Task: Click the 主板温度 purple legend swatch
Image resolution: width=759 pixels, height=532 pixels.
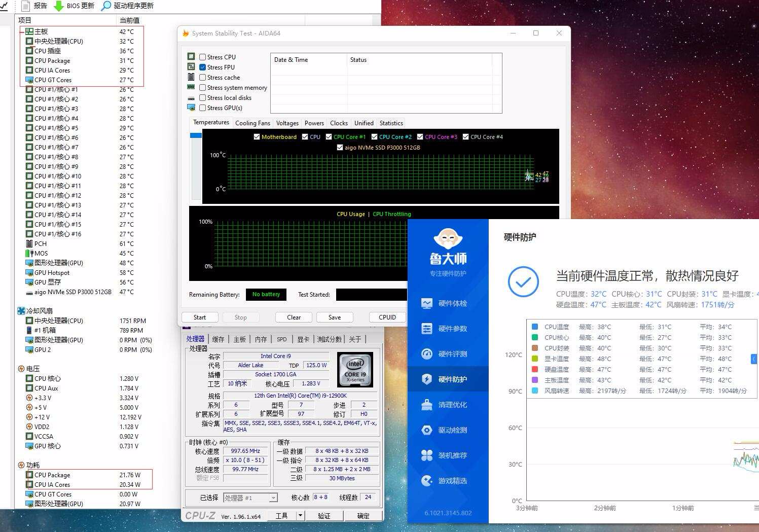Action: point(534,380)
